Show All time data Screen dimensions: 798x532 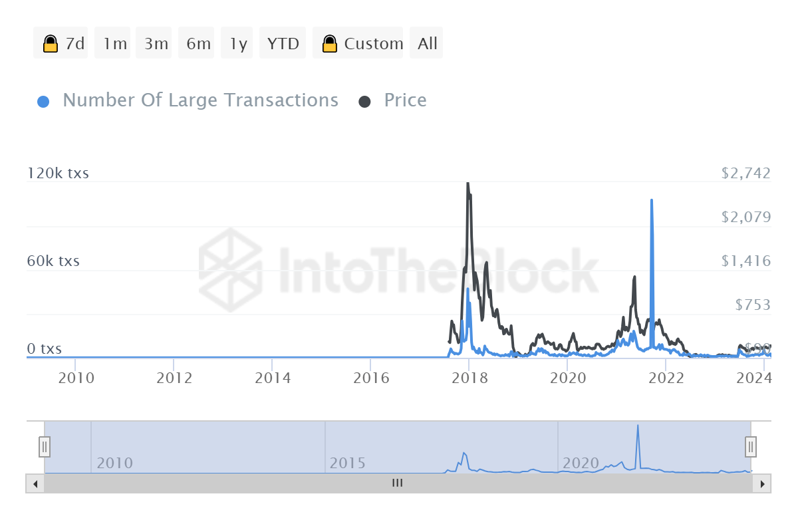[x=427, y=44]
